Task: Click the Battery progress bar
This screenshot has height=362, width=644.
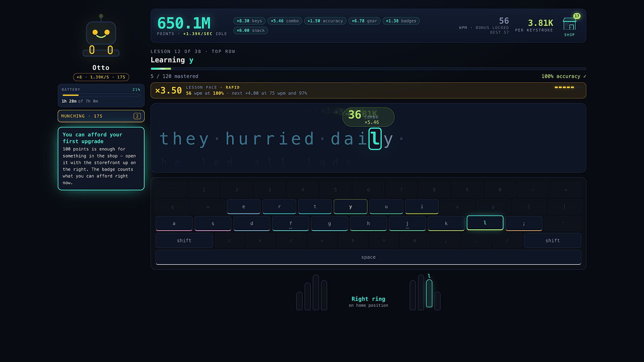Action: click(x=101, y=95)
